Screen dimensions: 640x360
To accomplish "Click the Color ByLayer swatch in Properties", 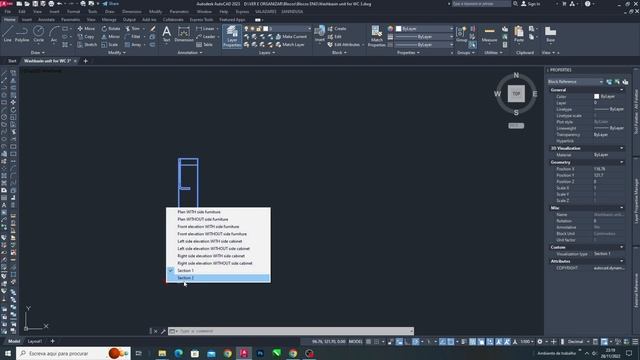I will click(596, 96).
